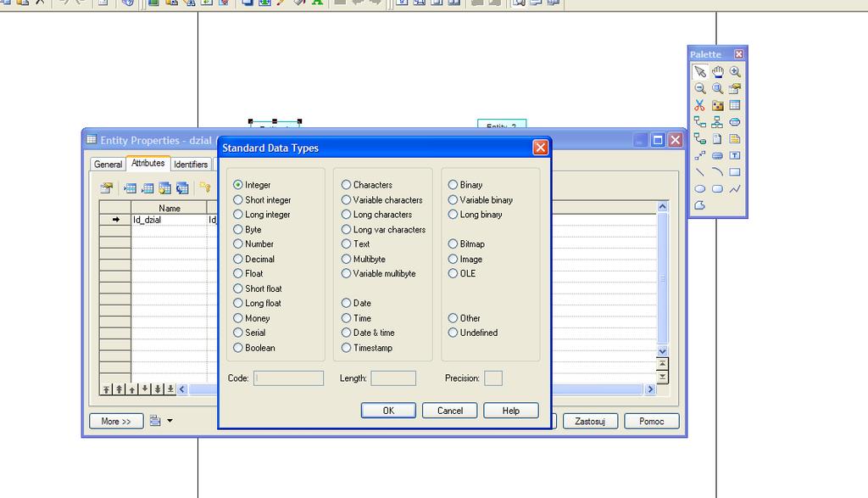The image size is (868, 498).
Task: Select the Arc tool in Palette
Action: (x=717, y=172)
